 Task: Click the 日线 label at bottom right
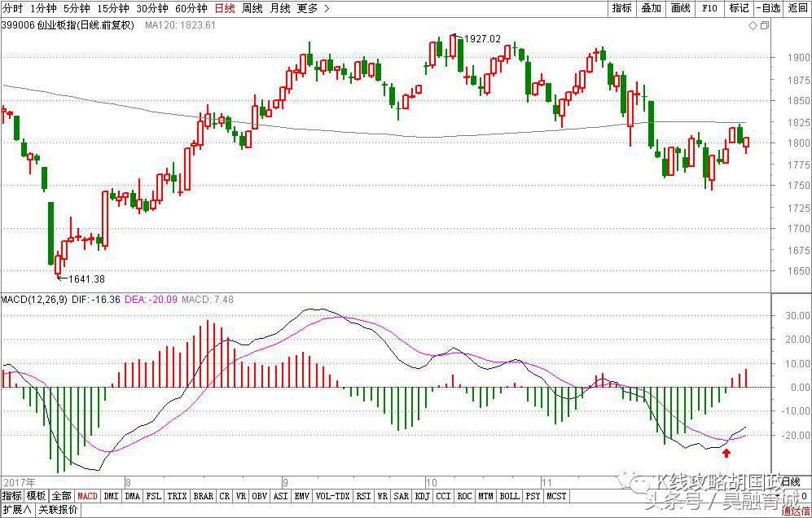[790, 482]
